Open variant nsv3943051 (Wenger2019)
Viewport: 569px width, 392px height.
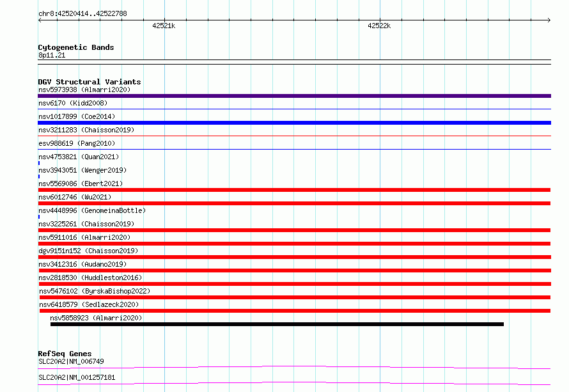(x=82, y=170)
